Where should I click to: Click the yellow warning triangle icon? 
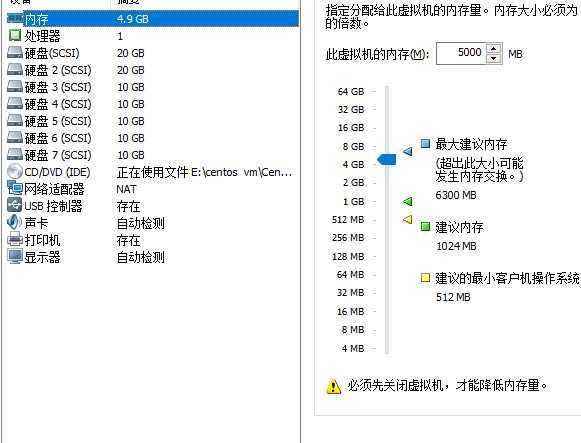333,386
